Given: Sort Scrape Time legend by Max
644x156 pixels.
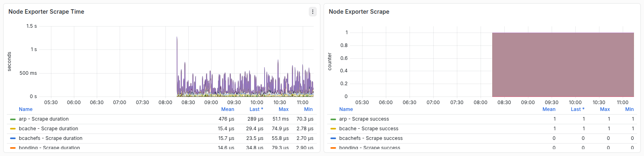Looking at the screenshot, I should 283,109.
